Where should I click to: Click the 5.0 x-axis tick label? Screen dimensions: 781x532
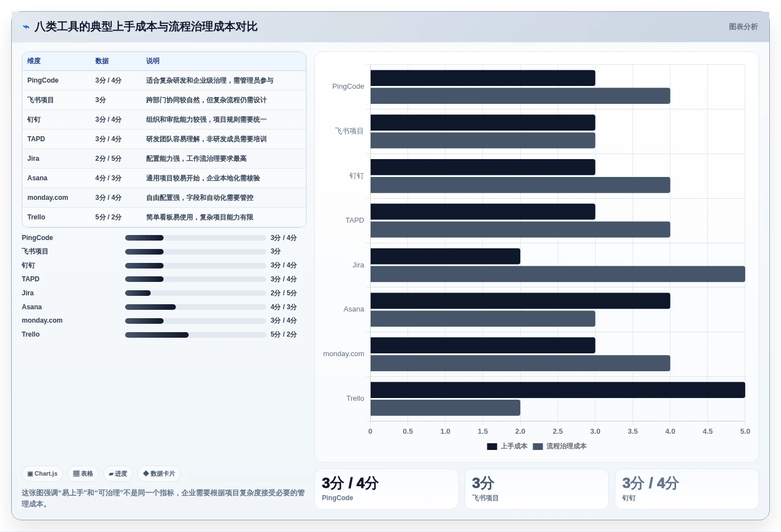pos(745,432)
